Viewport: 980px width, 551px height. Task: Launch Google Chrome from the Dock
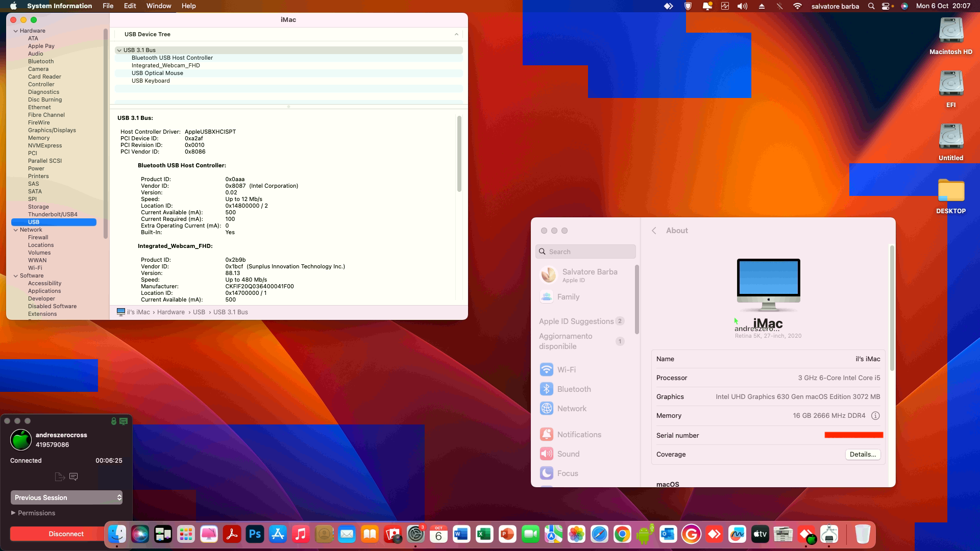(x=622, y=534)
